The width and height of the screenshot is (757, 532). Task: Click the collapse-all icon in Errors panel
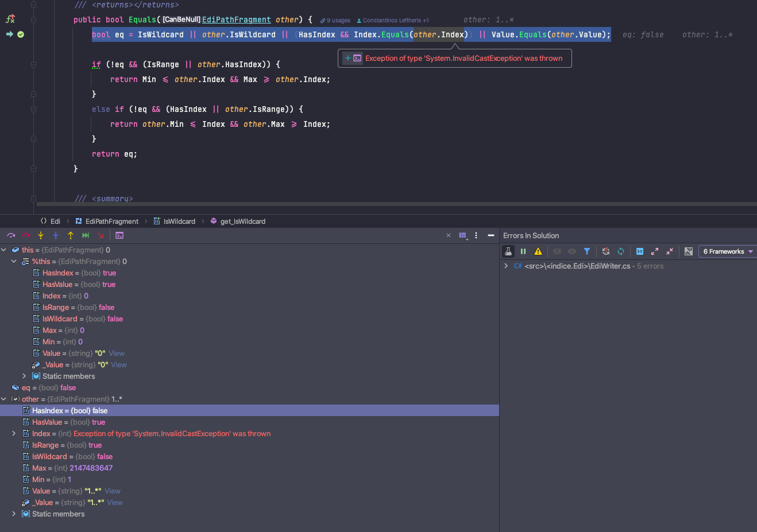(x=671, y=251)
